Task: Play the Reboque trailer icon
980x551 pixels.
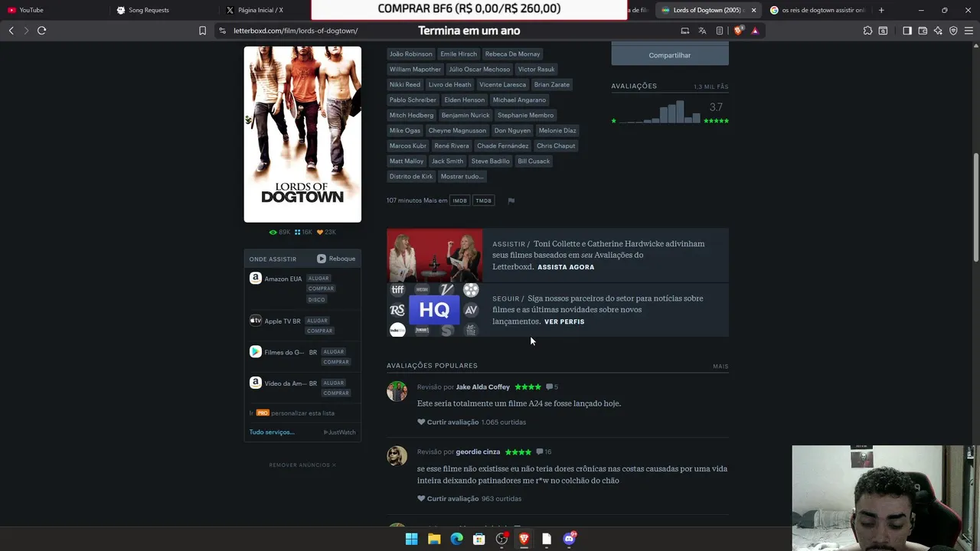Action: point(322,259)
